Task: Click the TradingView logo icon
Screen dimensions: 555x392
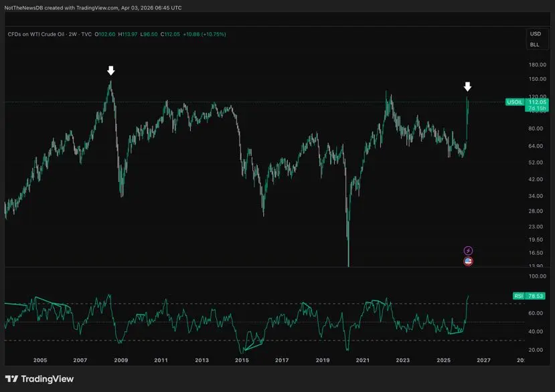Action: tap(11, 379)
